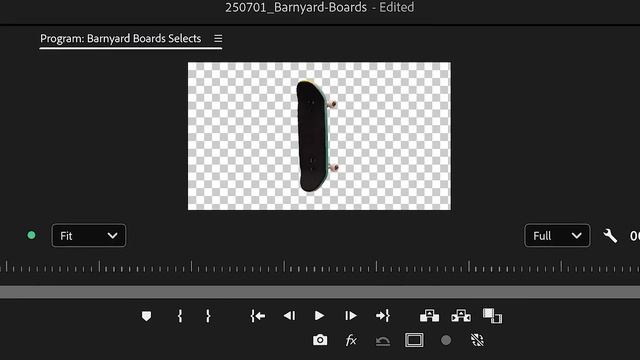Open Program panel hamburger menu
The height and width of the screenshot is (360, 640).
pyautogui.click(x=218, y=38)
